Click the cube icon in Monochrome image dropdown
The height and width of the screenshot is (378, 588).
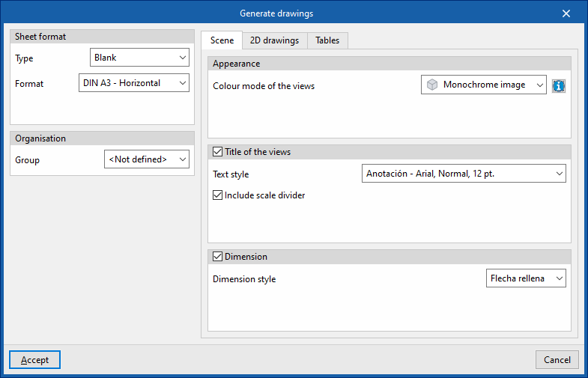(x=432, y=85)
